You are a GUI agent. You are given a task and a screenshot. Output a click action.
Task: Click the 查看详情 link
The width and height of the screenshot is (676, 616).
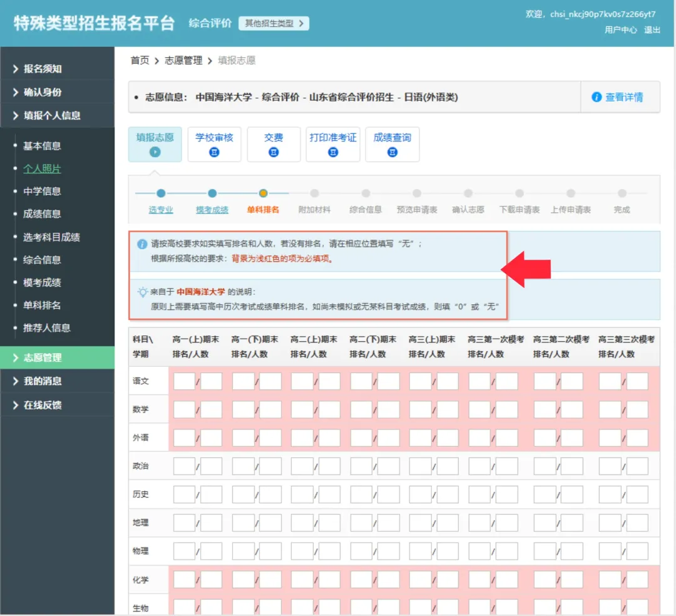(624, 98)
